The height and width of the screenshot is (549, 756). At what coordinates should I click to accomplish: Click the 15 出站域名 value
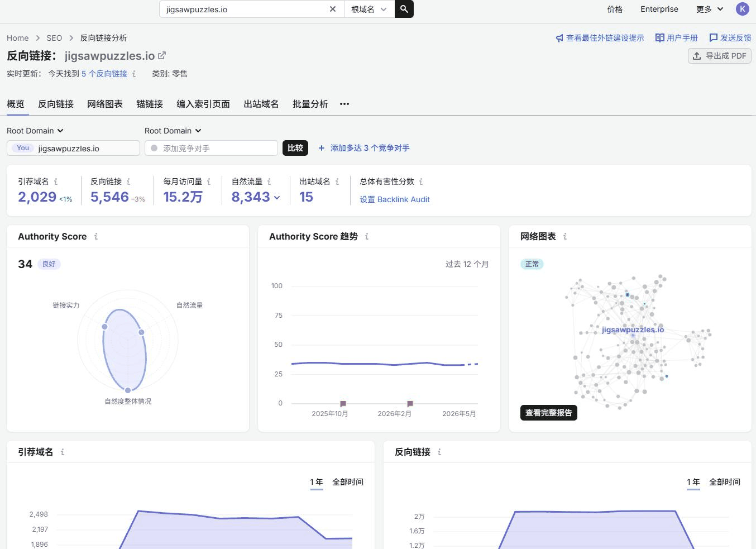[x=306, y=197]
